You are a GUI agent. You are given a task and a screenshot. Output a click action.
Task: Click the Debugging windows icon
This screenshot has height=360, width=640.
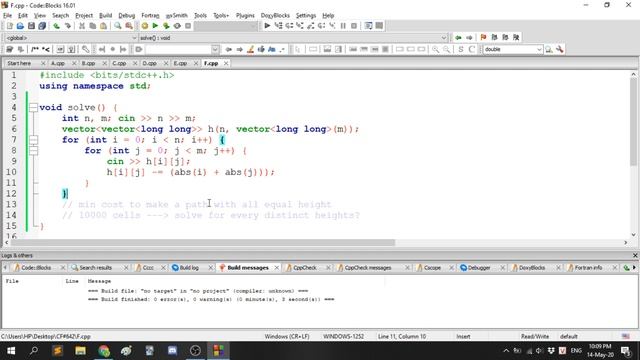coord(369,26)
